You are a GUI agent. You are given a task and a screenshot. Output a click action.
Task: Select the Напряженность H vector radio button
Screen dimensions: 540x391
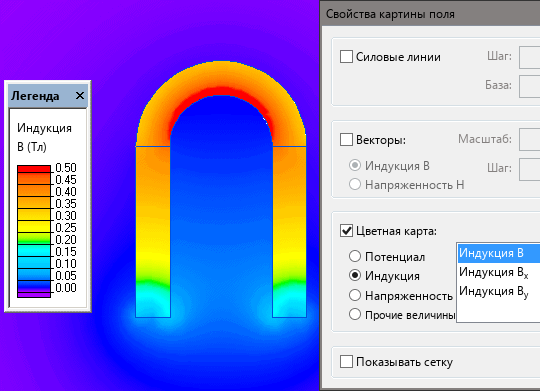pyautogui.click(x=355, y=184)
